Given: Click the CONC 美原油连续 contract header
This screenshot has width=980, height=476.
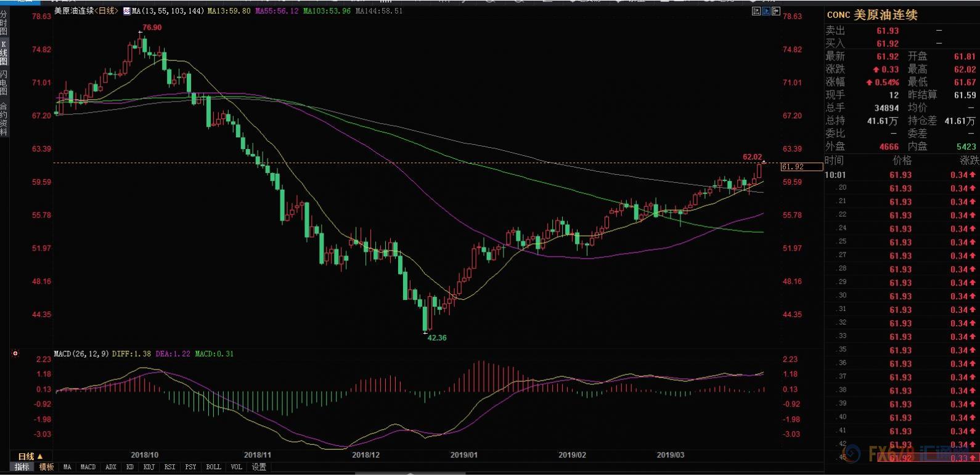Looking at the screenshot, I should point(872,15).
